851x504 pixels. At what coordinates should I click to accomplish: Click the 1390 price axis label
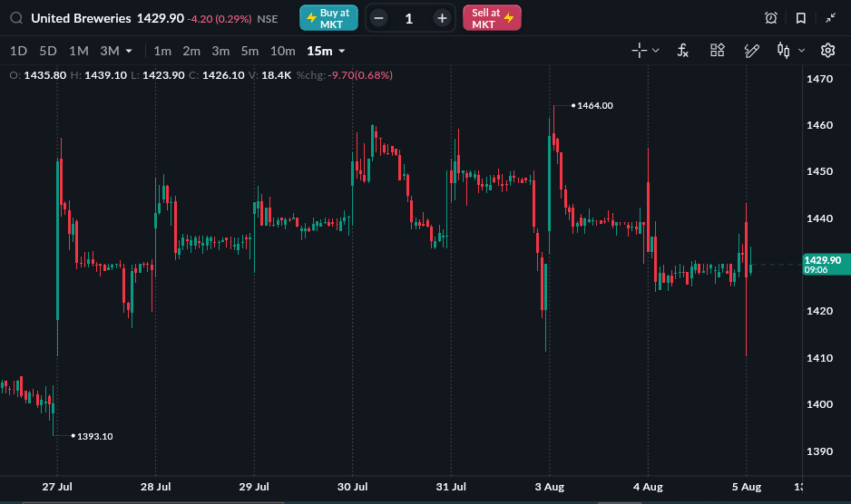click(819, 451)
